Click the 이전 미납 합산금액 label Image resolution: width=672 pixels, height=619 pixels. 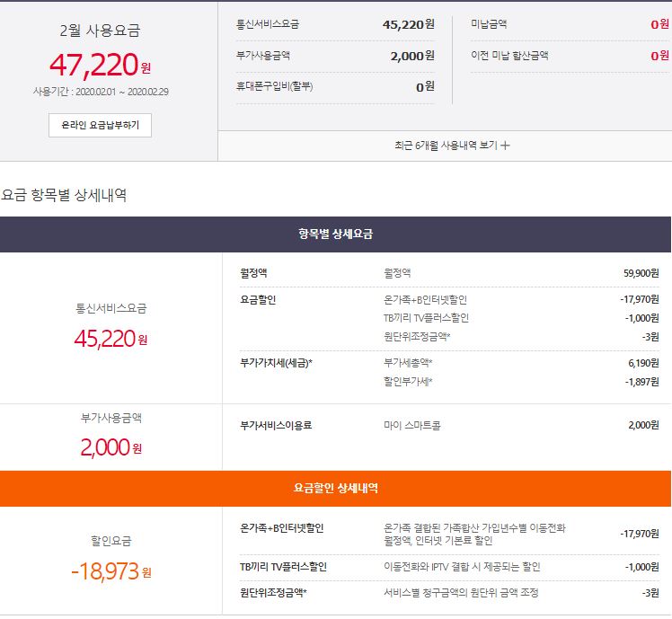click(x=509, y=56)
